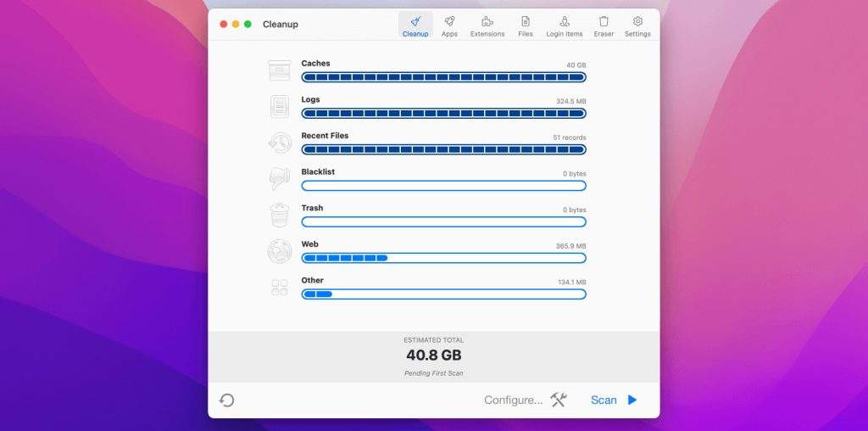The height and width of the screenshot is (431, 868).
Task: Select the Web globe icon
Action: [x=280, y=251]
